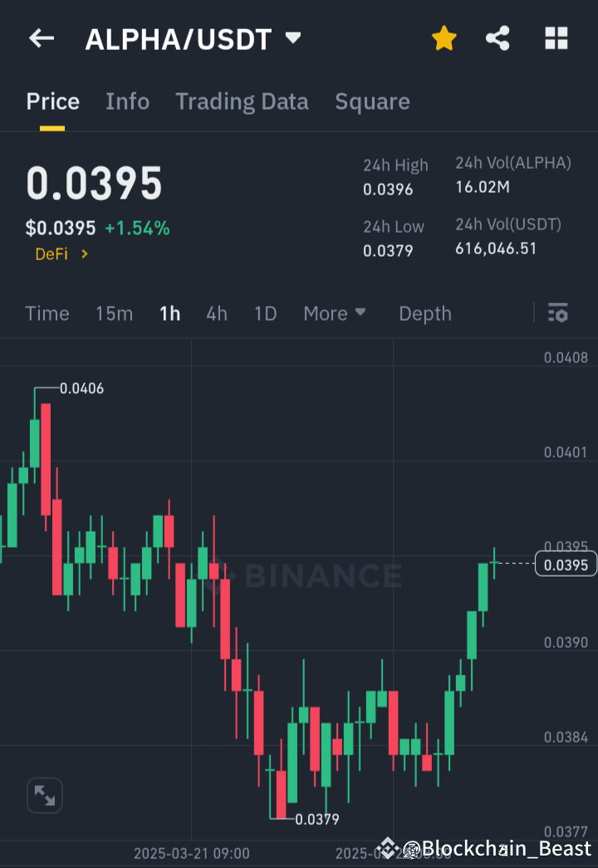
Task: Open the share options icon
Action: tap(498, 38)
